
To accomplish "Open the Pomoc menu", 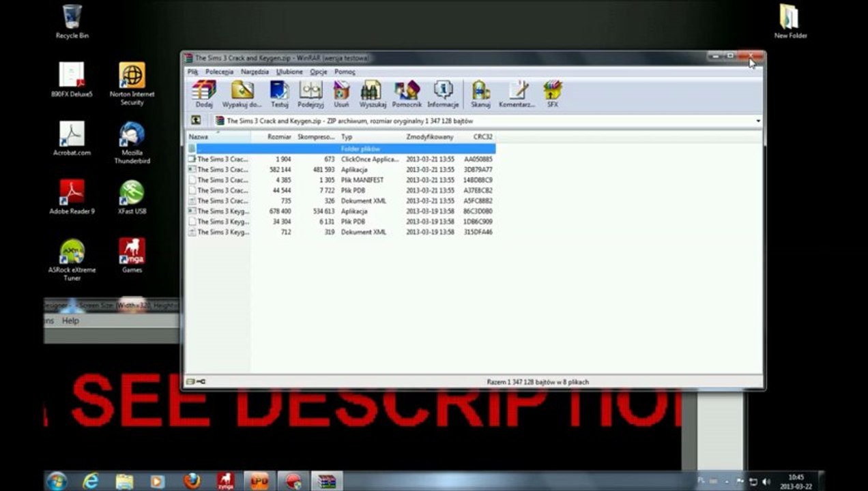I will pos(345,72).
